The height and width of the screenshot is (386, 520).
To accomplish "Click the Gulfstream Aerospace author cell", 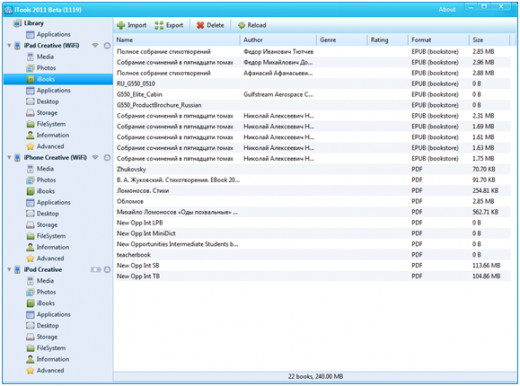I will tap(278, 94).
